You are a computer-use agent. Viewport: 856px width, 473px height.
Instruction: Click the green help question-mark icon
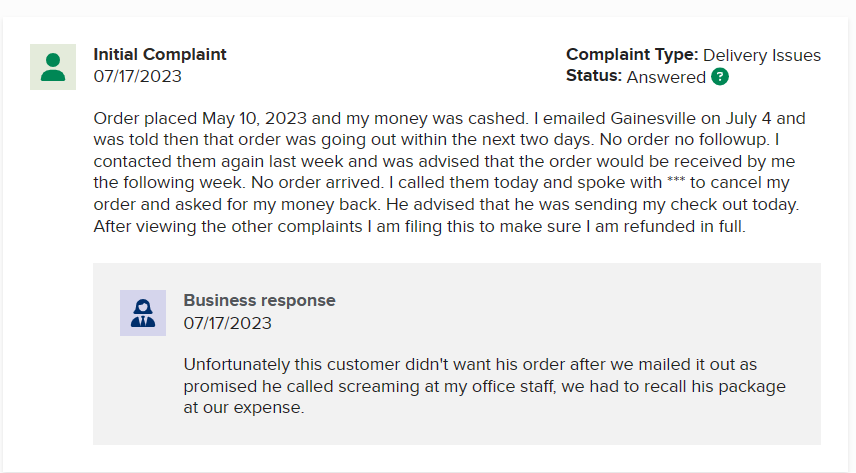[x=720, y=77]
